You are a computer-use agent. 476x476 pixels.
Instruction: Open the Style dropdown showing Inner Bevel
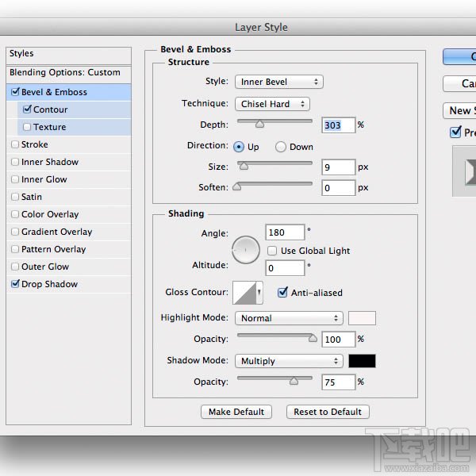click(279, 82)
